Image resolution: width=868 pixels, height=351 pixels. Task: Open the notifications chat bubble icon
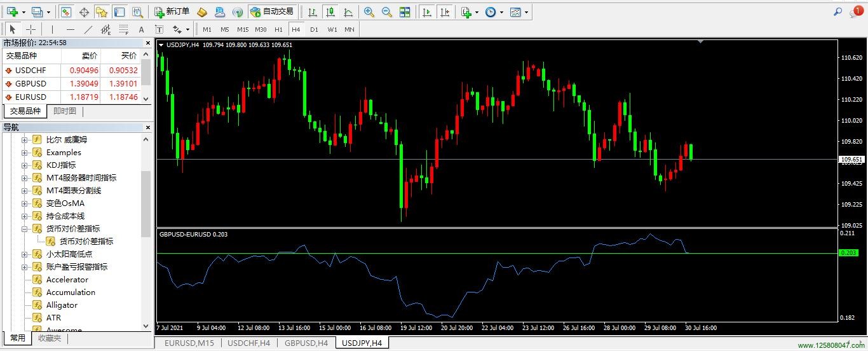(x=856, y=11)
